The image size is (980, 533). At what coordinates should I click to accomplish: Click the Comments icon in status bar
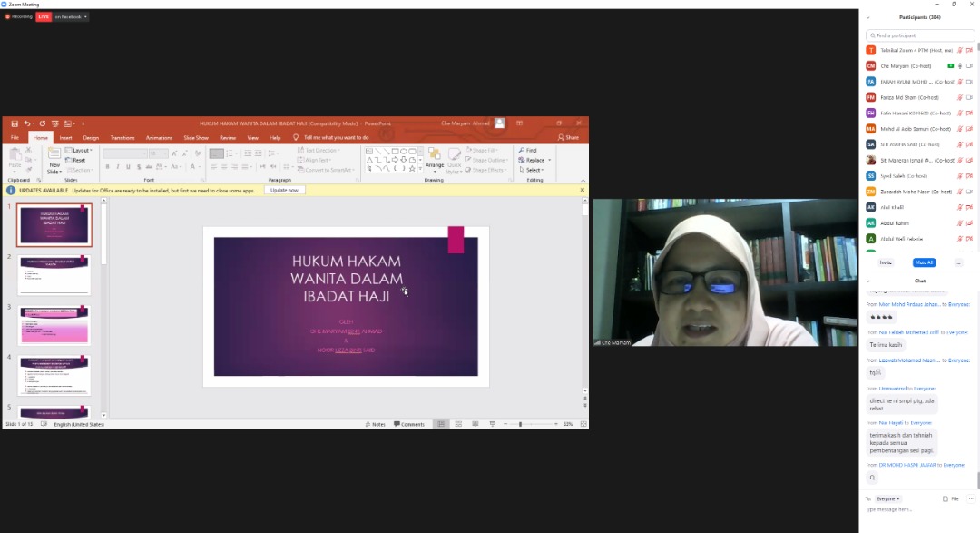[x=409, y=424]
